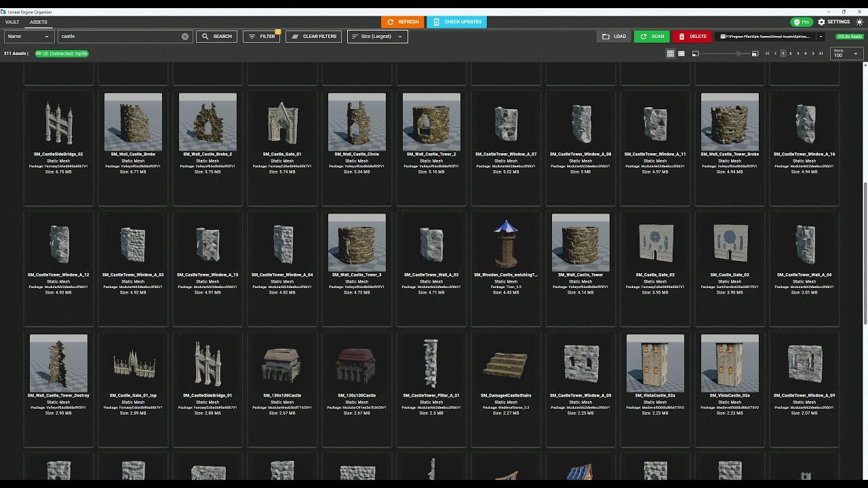This screenshot has height=488, width=868.
Task: Select the SM_Wall_Castle_Tower_Destroy thumbnail
Action: (58, 363)
